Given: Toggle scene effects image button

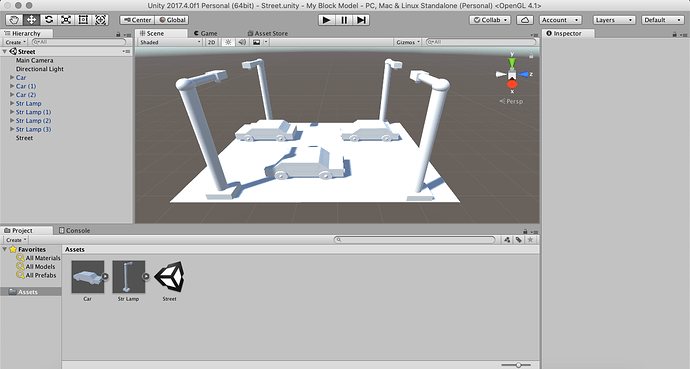Looking at the screenshot, I should point(257,42).
